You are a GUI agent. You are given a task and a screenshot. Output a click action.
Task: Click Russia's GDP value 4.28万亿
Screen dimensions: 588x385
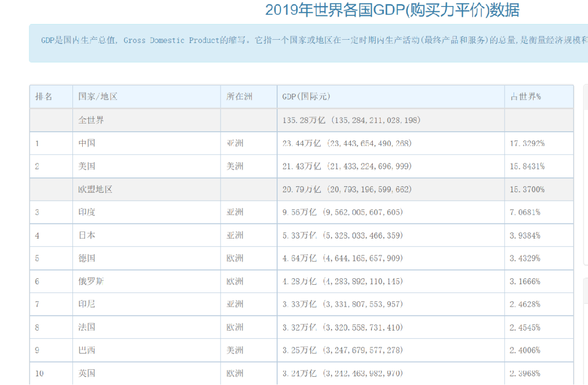(342, 282)
